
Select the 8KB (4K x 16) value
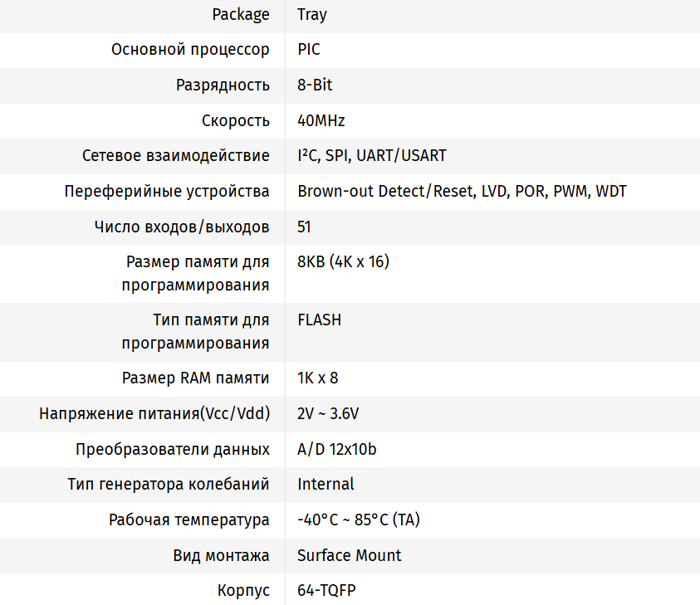[343, 261]
